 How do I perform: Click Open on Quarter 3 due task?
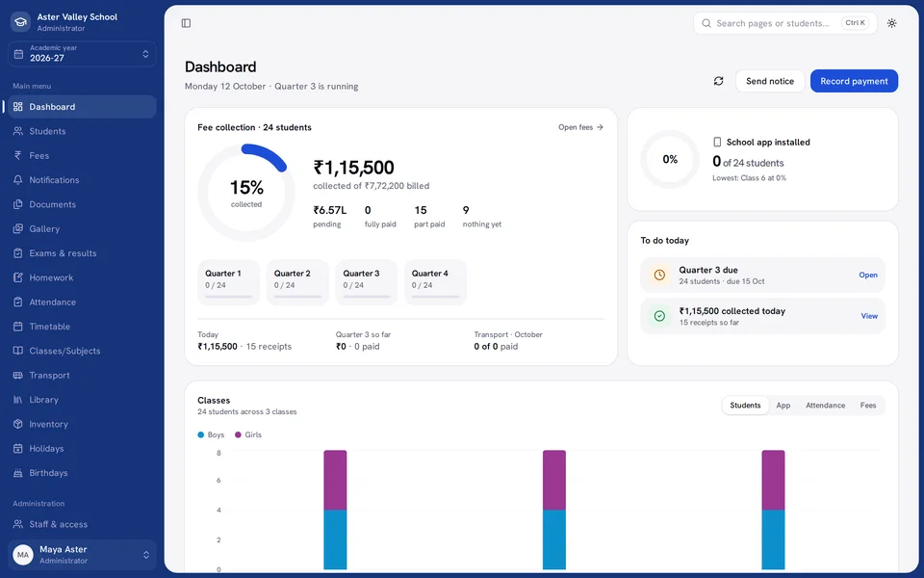point(868,275)
